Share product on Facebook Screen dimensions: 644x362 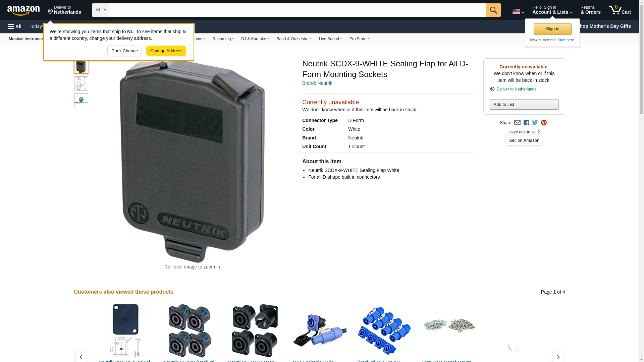[x=526, y=123]
